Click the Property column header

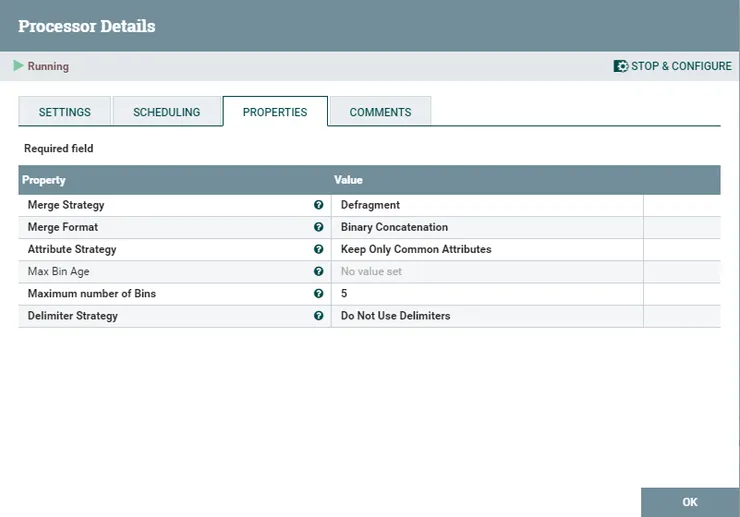(44, 180)
